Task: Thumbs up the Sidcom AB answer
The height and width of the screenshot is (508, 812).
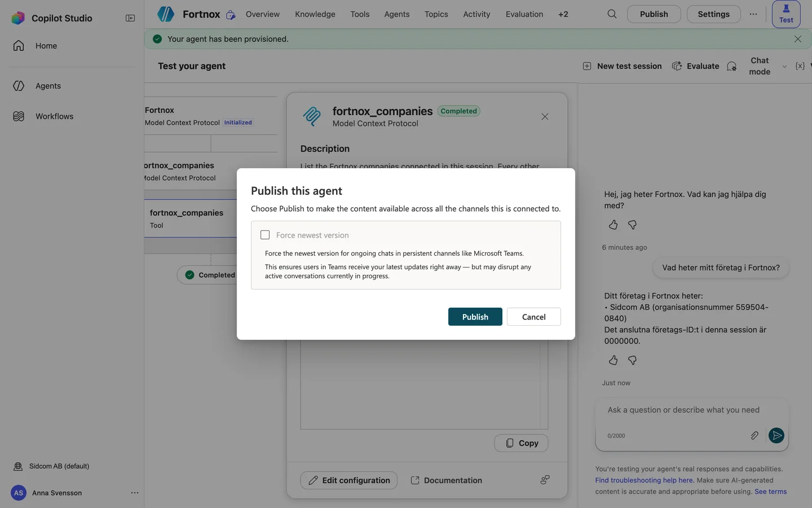Action: (x=613, y=360)
